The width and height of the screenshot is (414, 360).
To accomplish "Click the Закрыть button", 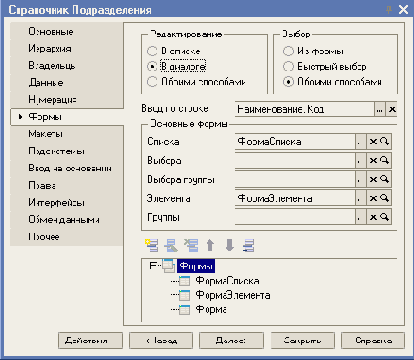I will (x=302, y=340).
